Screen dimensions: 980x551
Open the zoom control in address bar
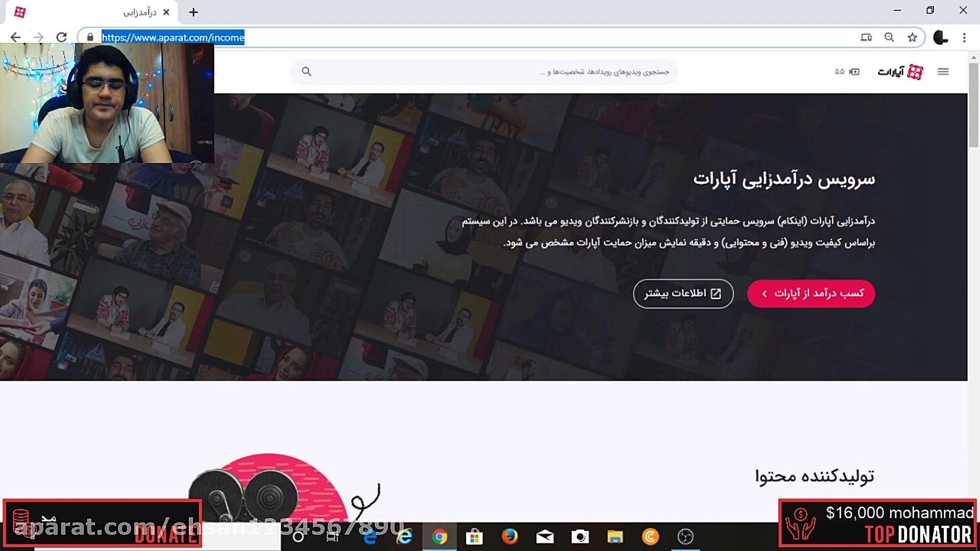coord(889,37)
